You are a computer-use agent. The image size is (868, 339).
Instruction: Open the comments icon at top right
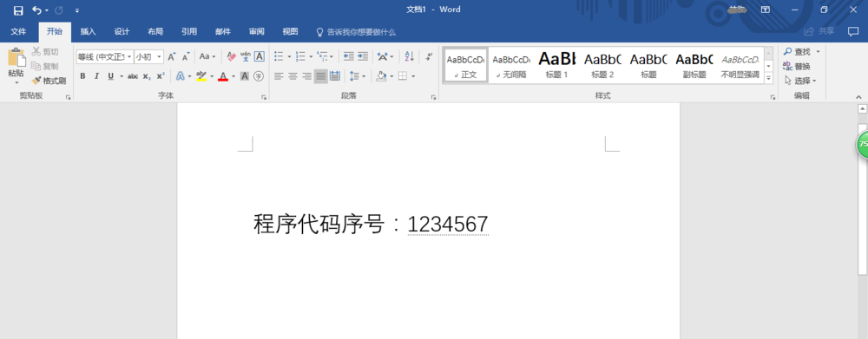click(853, 31)
